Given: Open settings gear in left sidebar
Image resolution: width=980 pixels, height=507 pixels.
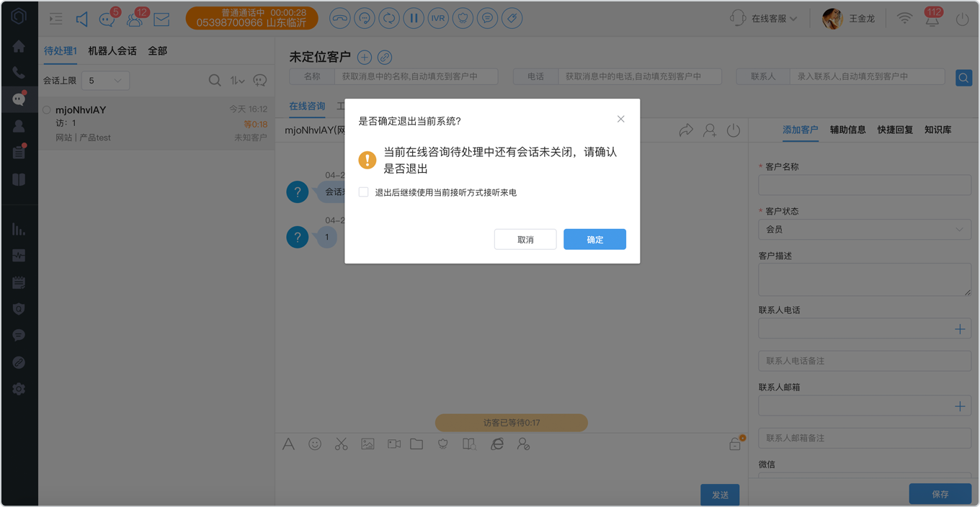Looking at the screenshot, I should click(x=19, y=389).
